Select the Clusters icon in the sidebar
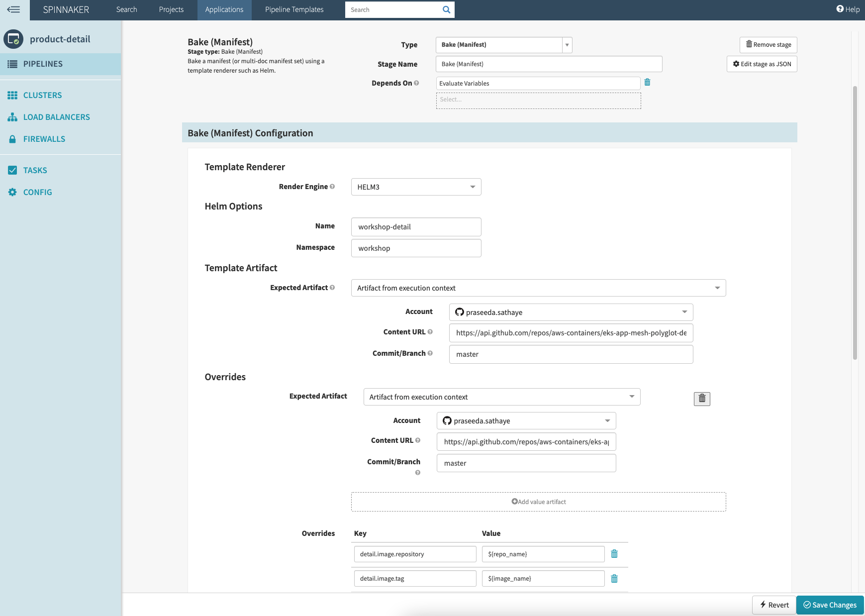Screen dimensions: 865x616 (x=13, y=95)
